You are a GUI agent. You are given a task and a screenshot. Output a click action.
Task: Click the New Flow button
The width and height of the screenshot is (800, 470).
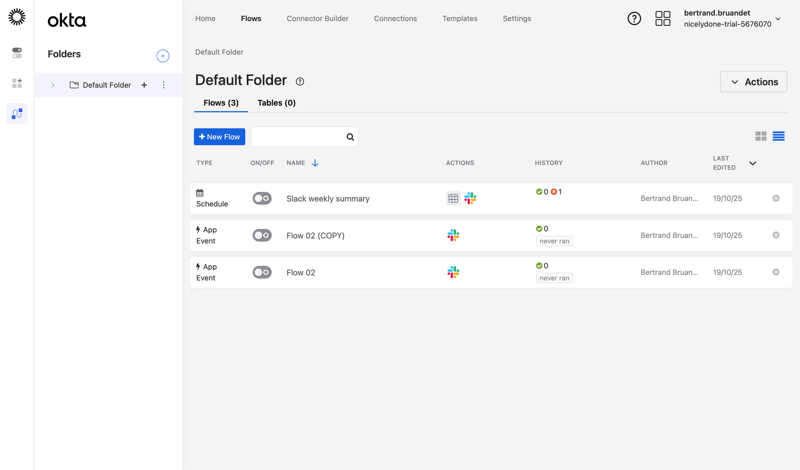219,137
